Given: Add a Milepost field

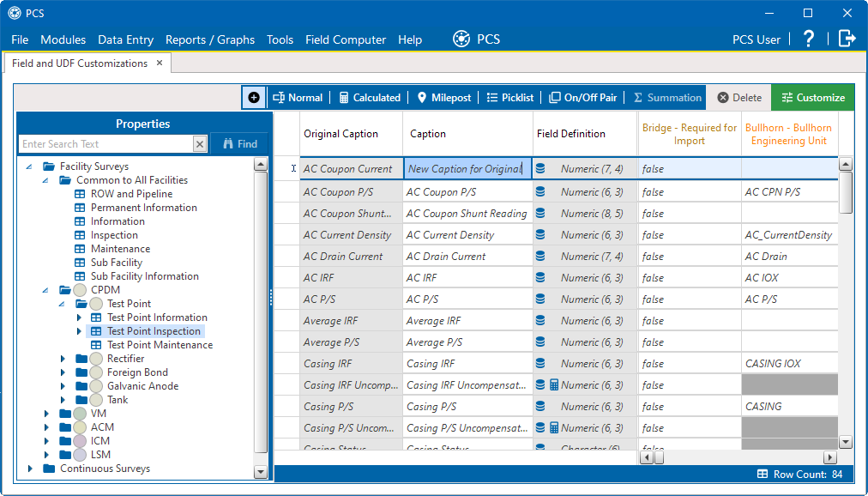Looking at the screenshot, I should (443, 98).
